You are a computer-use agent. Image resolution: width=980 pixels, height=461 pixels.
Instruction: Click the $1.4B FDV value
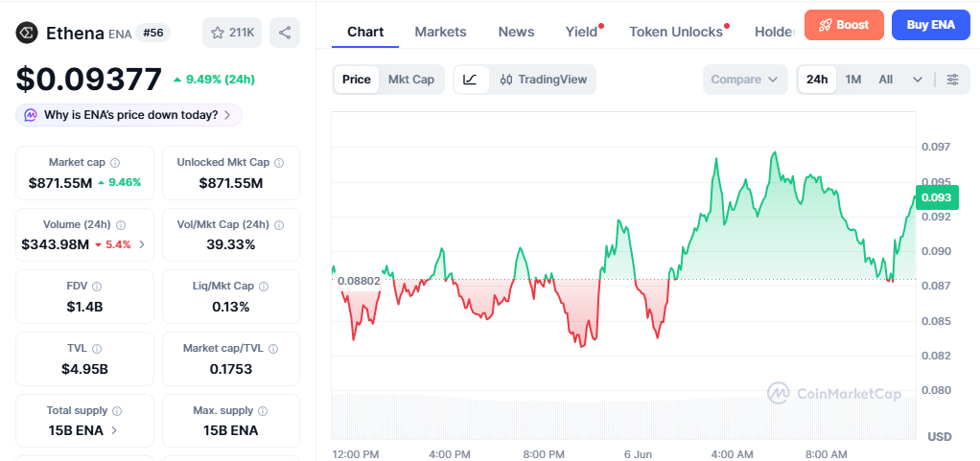84,306
